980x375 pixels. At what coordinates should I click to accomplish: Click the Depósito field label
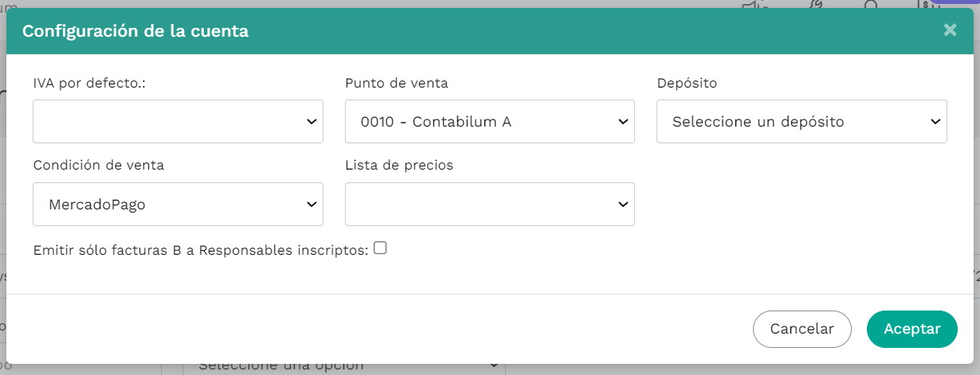(685, 83)
